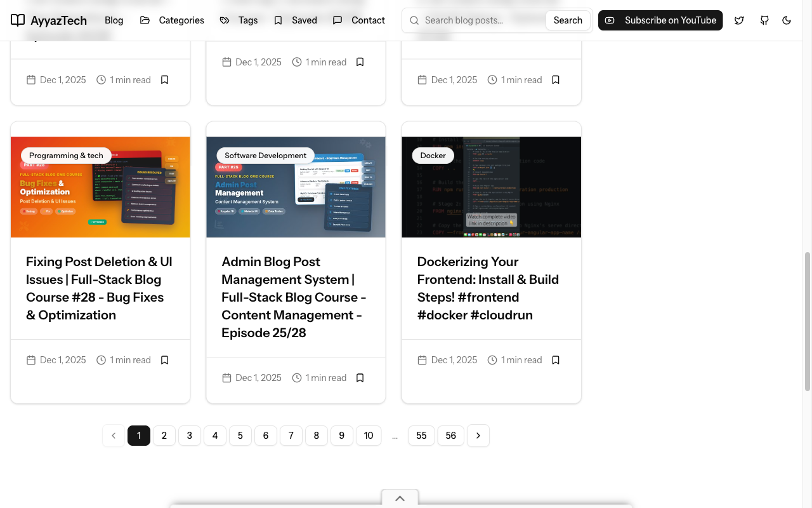Bookmark the Fixing Post Deletion post
The width and height of the screenshot is (812, 508).
pos(164,360)
